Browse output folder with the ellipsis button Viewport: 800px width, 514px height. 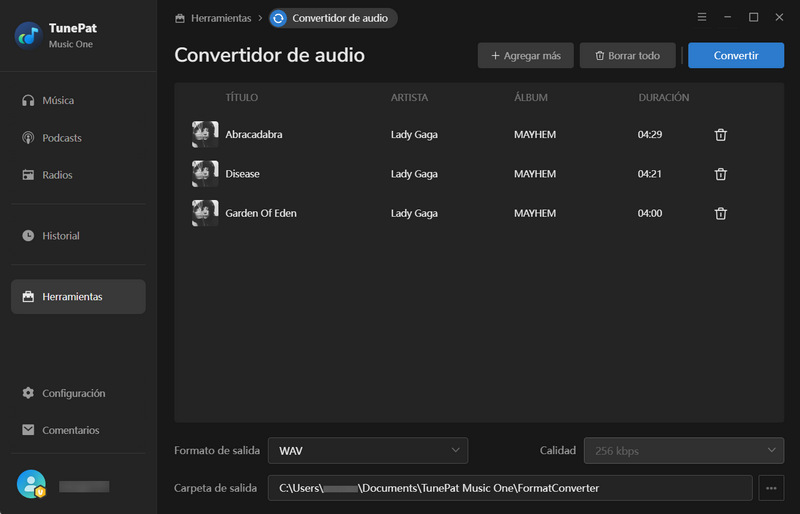[x=771, y=488]
